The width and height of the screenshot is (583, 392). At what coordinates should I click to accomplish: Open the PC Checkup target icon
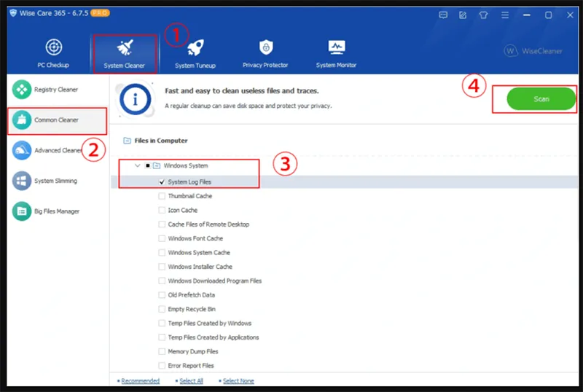[54, 47]
